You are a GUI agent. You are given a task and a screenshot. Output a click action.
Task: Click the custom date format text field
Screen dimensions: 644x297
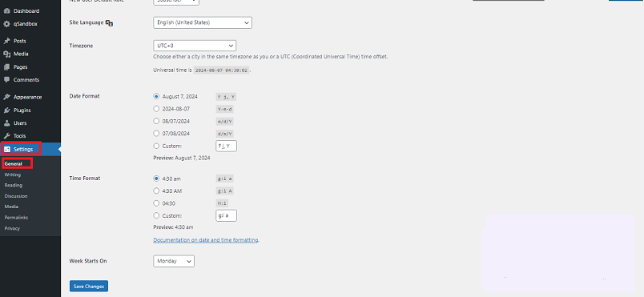coord(227,146)
